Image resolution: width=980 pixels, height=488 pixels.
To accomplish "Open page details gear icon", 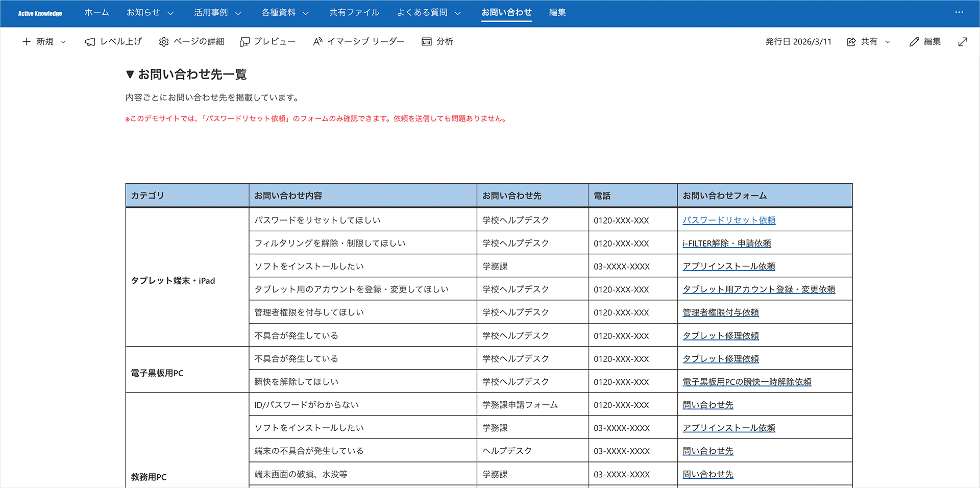I will [163, 42].
